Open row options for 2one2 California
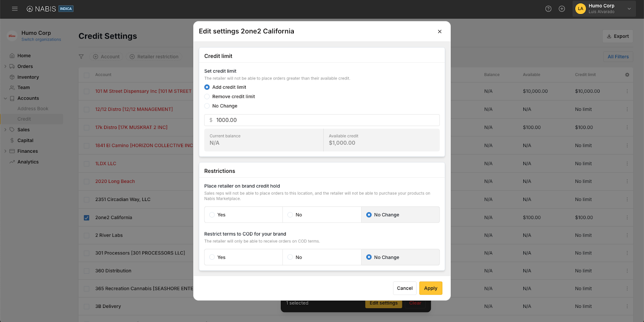This screenshot has height=322, width=644. point(627,217)
